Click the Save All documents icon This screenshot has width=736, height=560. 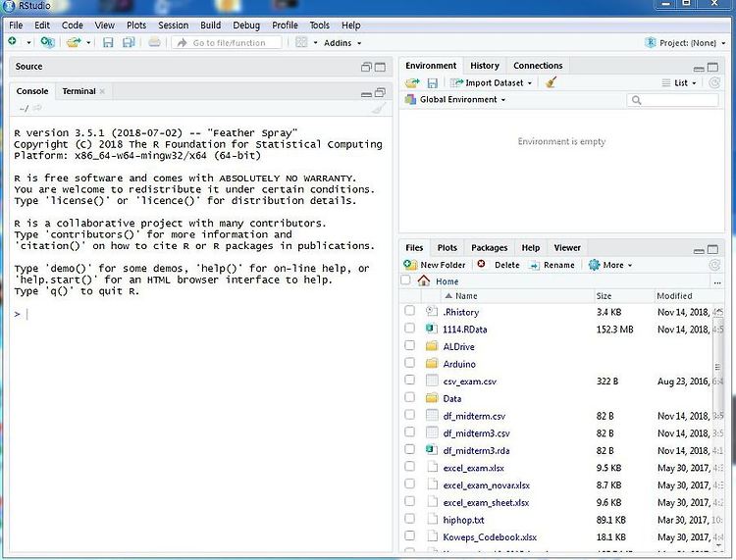[x=129, y=43]
